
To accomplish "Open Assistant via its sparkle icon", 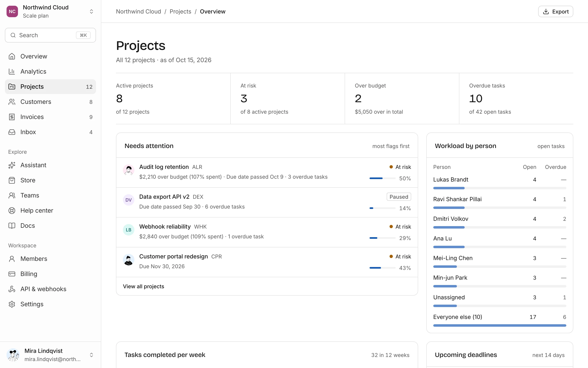I will 12,165.
